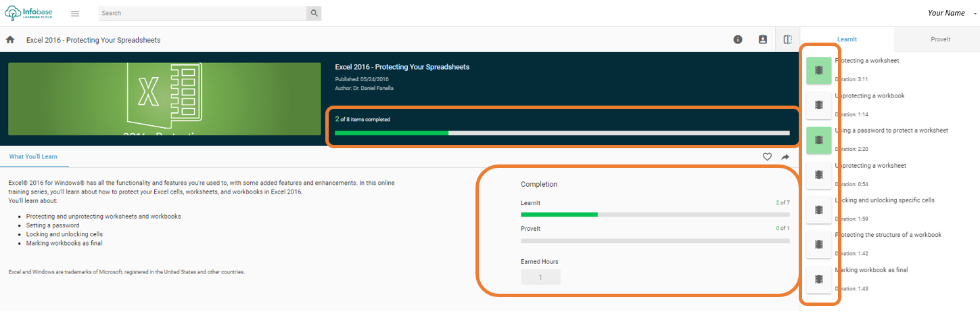
Task: Open video icon for Unprotecting a workbook
Action: point(819,105)
